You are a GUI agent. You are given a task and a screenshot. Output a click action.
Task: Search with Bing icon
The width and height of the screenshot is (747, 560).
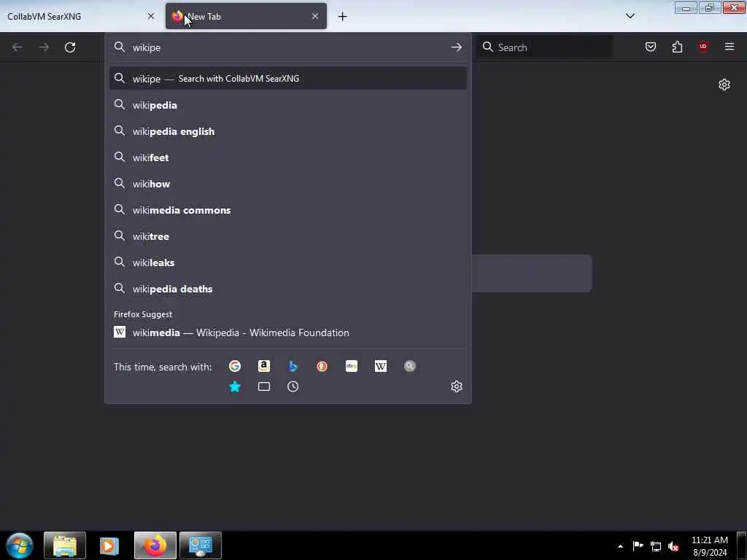[x=293, y=366]
